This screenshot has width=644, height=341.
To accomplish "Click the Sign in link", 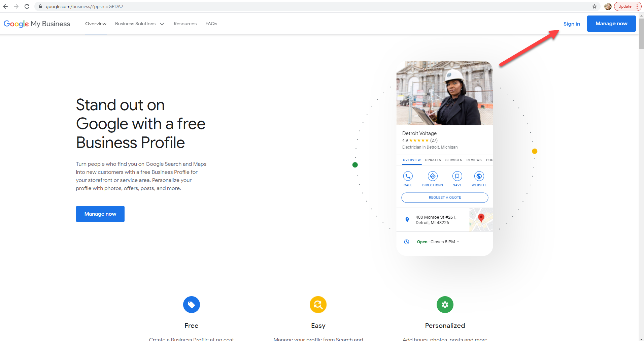I will 572,24.
